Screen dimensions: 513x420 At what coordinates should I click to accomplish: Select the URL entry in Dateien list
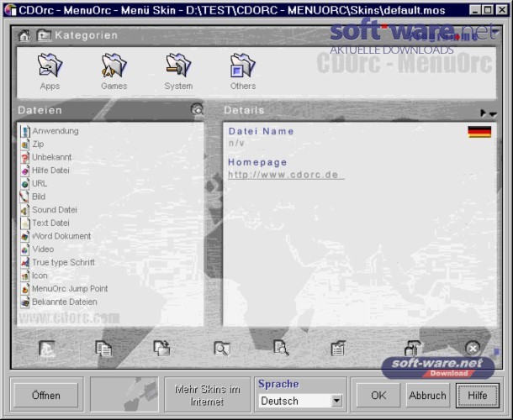pos(34,183)
